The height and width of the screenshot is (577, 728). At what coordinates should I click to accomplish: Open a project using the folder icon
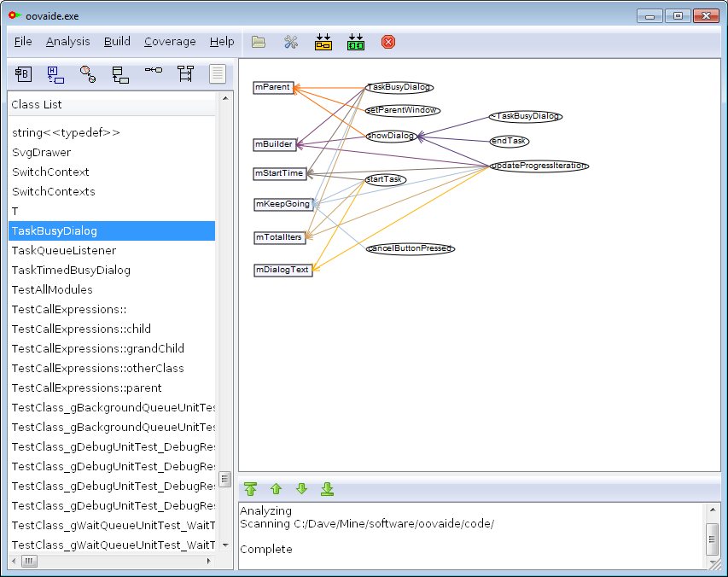pos(259,42)
